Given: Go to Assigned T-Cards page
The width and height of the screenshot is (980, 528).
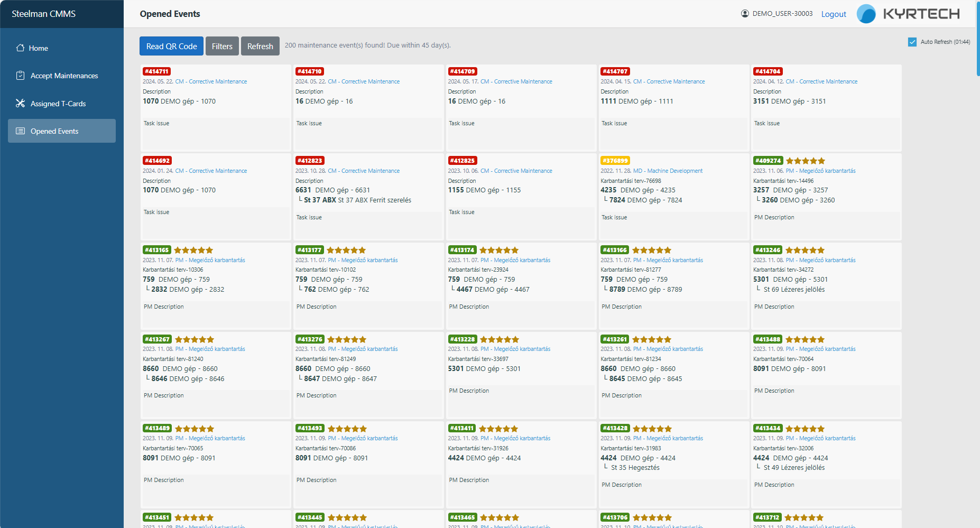Looking at the screenshot, I should point(58,104).
